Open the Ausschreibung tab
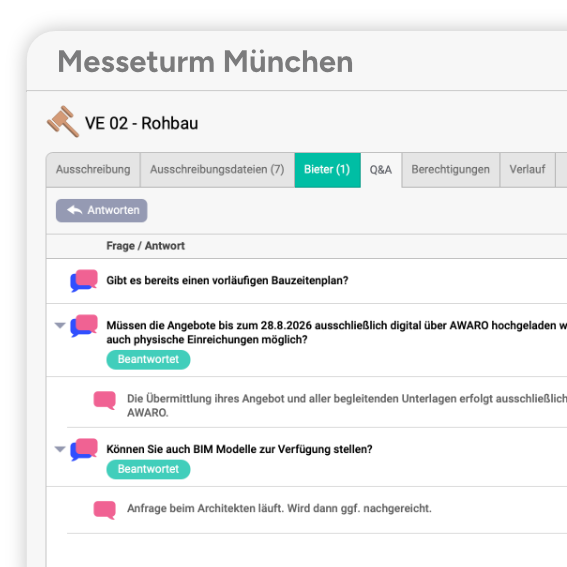567x567 pixels. pos(93,170)
